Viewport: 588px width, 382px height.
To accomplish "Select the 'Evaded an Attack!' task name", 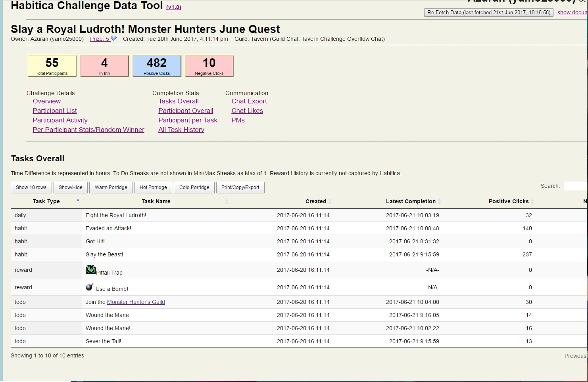I will [x=108, y=228].
